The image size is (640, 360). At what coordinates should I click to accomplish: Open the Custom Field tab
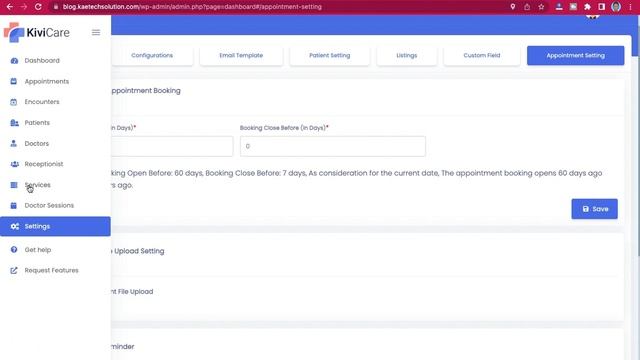tap(482, 56)
